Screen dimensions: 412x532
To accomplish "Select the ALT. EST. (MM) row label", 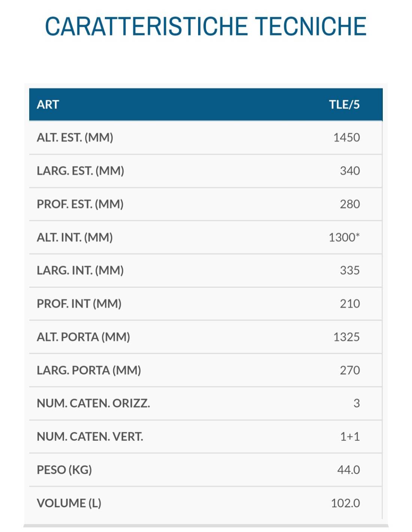I will (x=75, y=138).
